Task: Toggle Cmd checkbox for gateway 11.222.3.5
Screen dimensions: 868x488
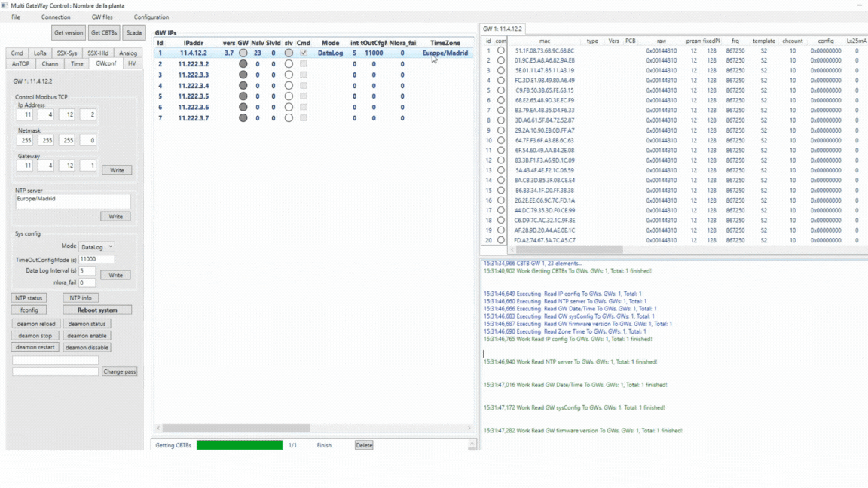Action: [x=304, y=96]
